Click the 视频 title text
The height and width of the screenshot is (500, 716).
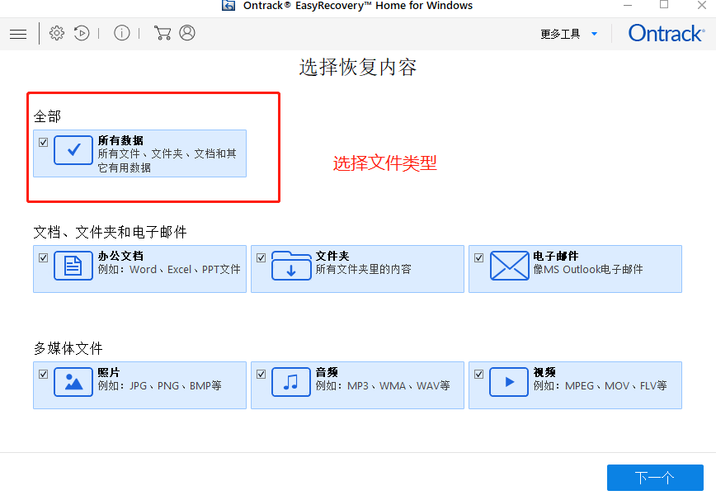pos(544,372)
